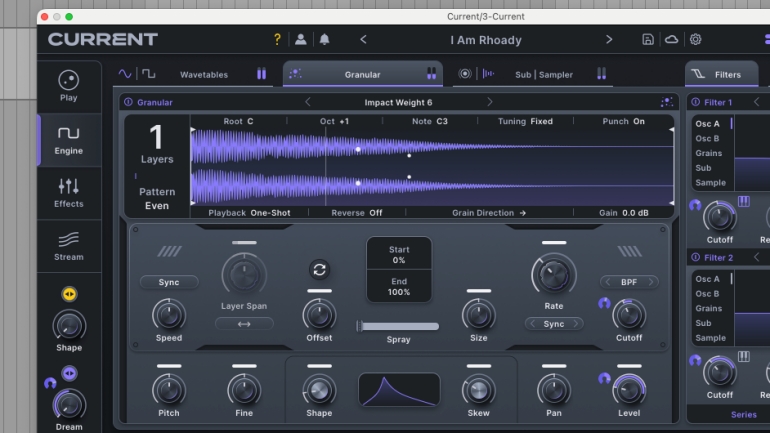770x433 pixels.
Task: Toggle the Speed Sync button
Action: [169, 282]
